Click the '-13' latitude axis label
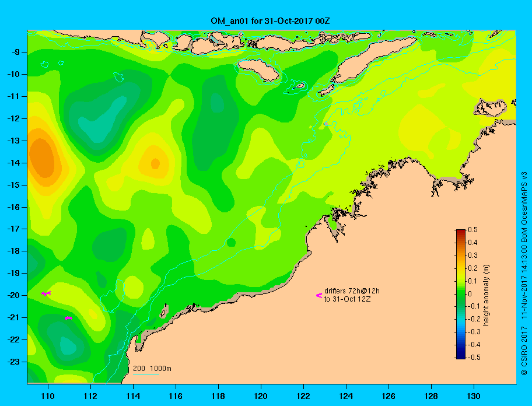Image resolution: width=532 pixels, height=406 pixels. (x=14, y=141)
